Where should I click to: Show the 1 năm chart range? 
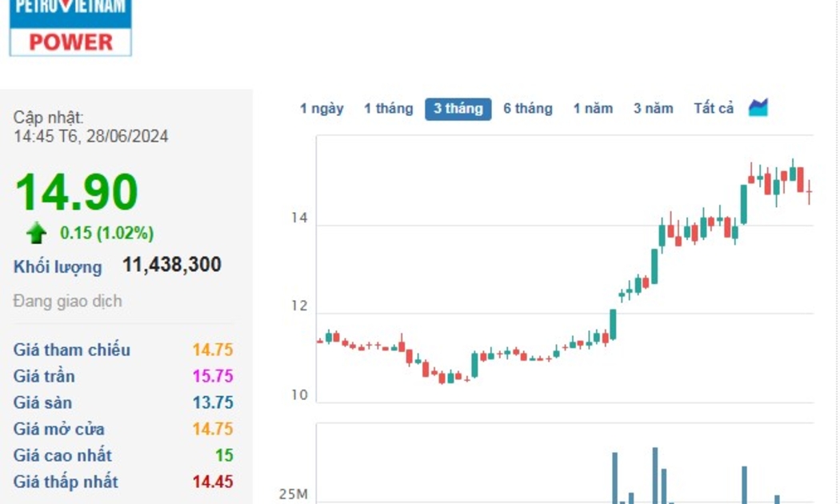click(593, 109)
